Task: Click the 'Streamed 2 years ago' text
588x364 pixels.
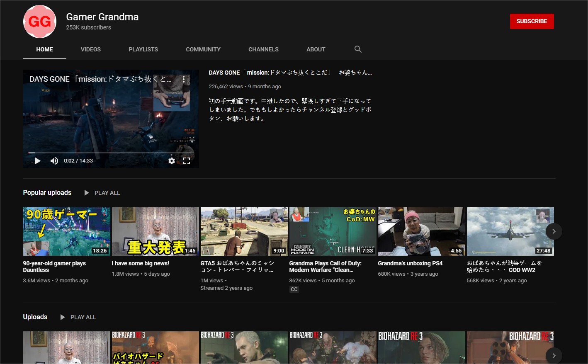Action: [x=226, y=288]
